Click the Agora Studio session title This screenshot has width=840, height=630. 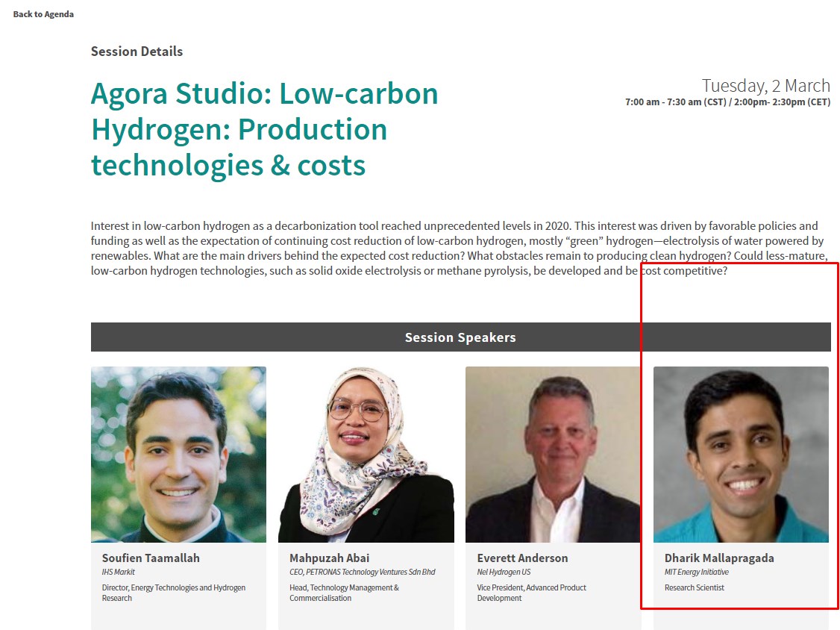point(265,129)
